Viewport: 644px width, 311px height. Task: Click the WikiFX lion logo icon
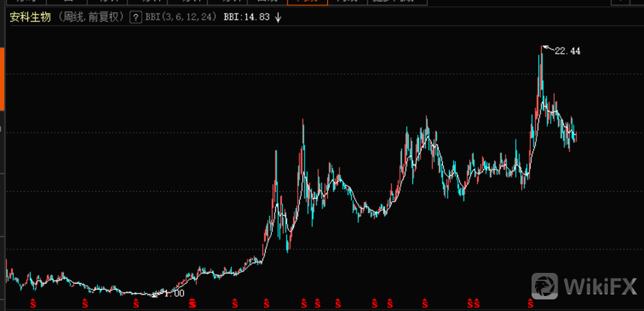point(545,287)
